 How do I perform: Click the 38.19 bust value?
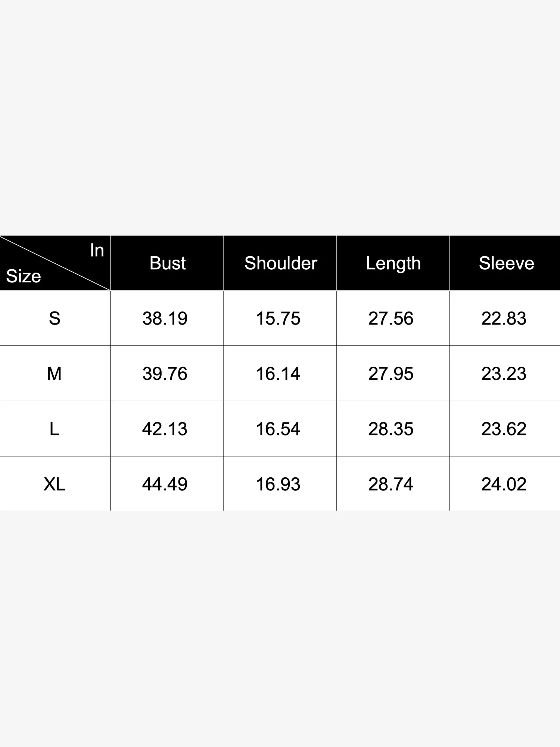(165, 319)
